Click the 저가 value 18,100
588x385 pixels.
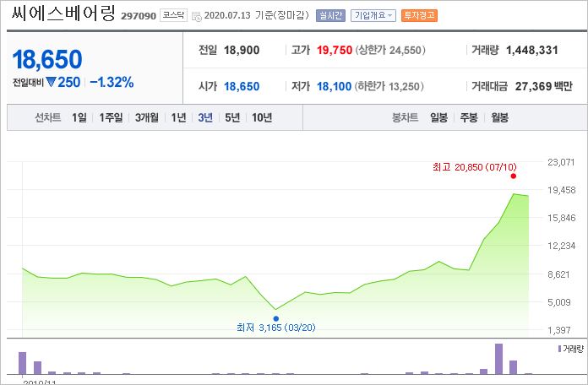coord(334,86)
